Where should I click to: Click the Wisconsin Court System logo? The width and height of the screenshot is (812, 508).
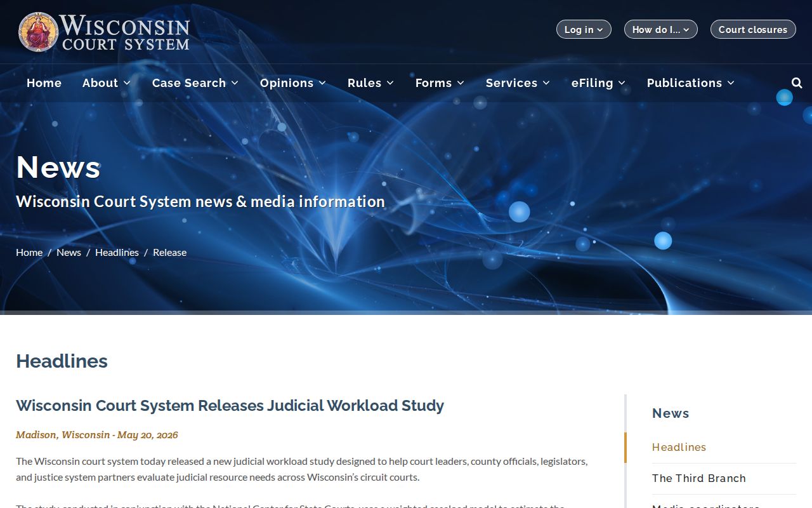click(x=104, y=32)
